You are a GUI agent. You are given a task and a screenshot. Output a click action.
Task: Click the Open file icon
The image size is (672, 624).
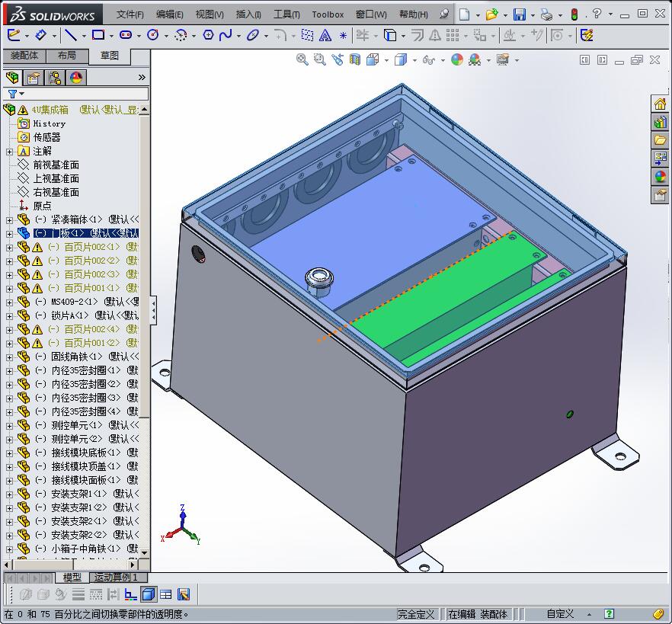[491, 14]
